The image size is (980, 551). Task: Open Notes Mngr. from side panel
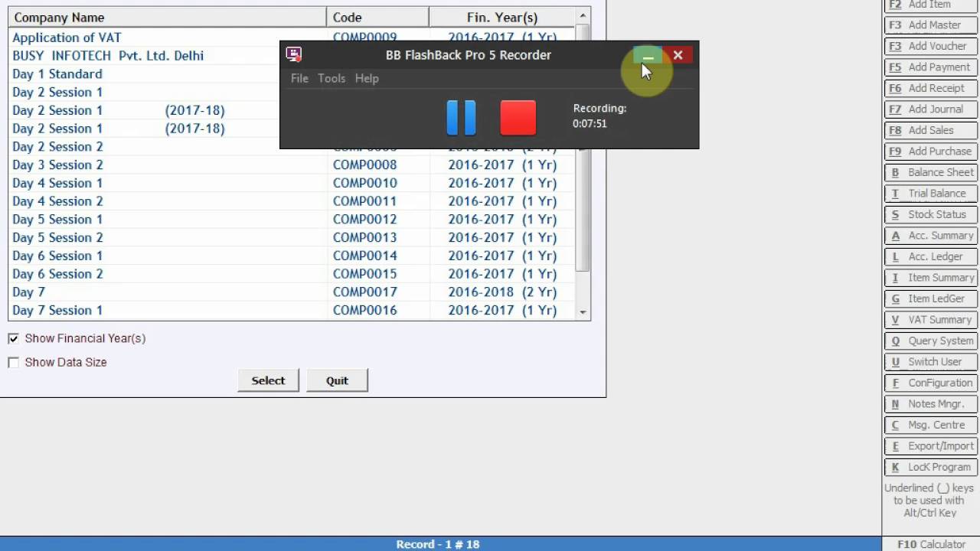click(931, 404)
